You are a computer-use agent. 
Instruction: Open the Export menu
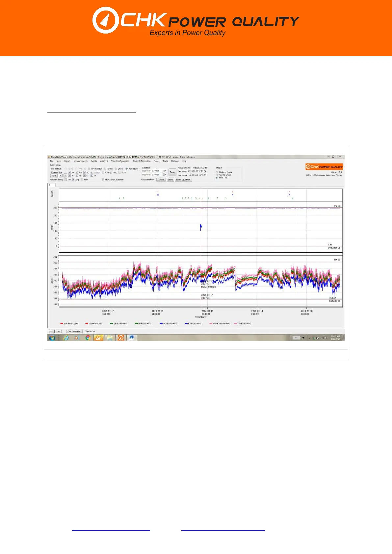pos(67,161)
